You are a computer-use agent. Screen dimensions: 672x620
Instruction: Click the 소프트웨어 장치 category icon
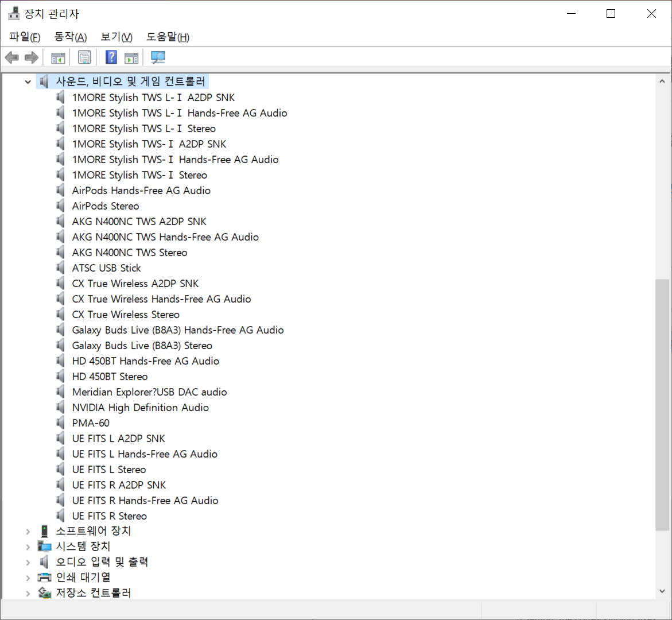click(44, 531)
